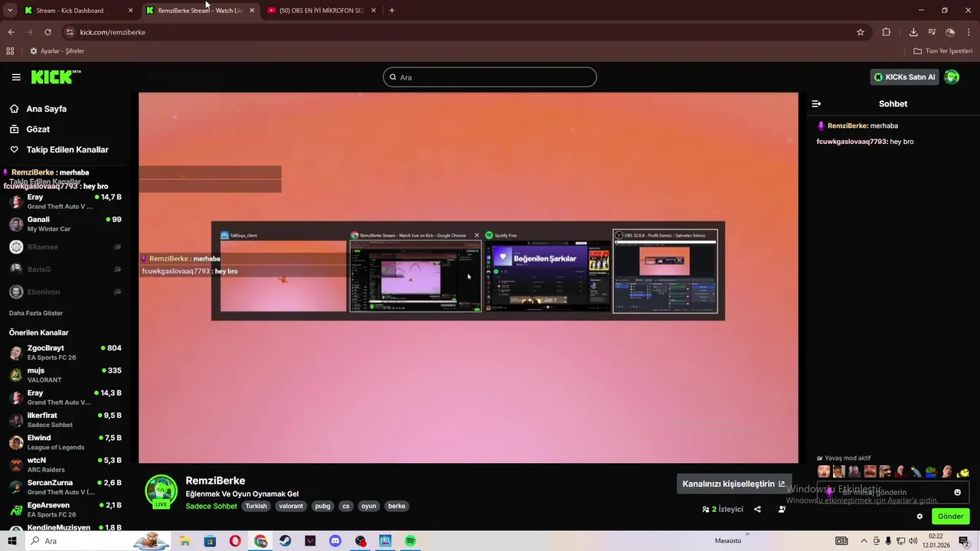This screenshot has width=980, height=551.
Task: Select the cs tag
Action: point(346,506)
